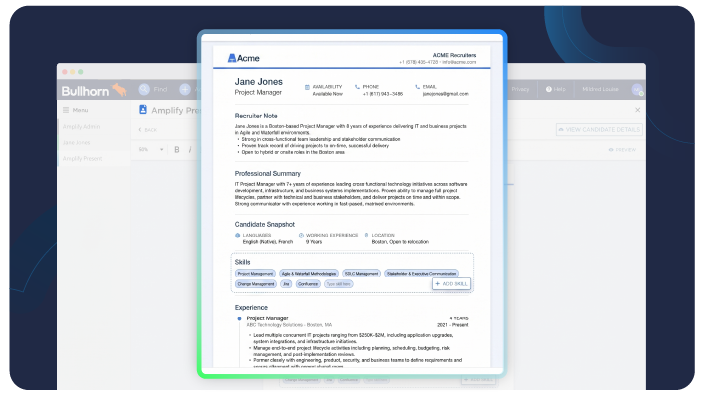
Task: Click the Location pin icon
Action: pyautogui.click(x=366, y=236)
